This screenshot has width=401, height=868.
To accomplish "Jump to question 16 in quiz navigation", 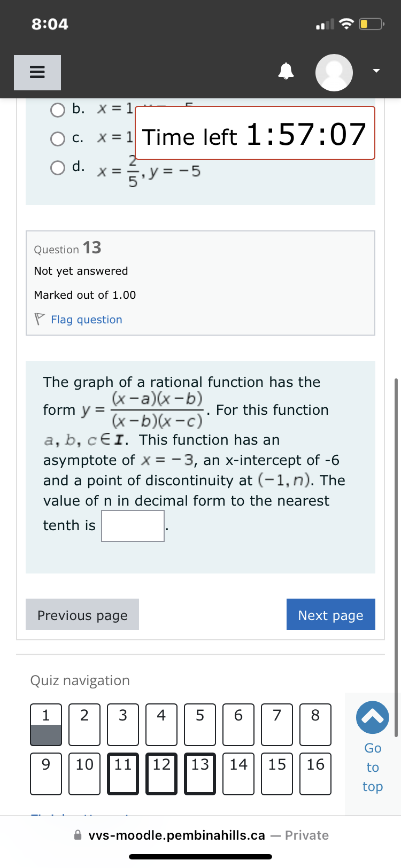I will [315, 773].
